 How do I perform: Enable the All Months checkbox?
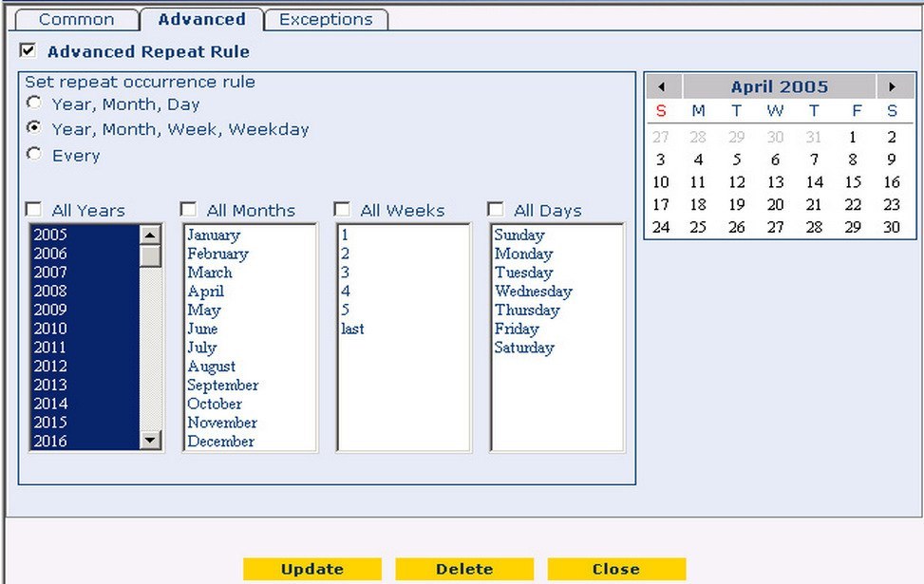(187, 209)
